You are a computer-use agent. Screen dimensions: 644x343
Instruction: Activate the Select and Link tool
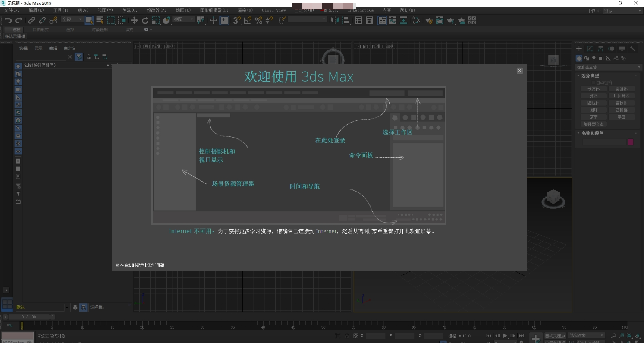tap(31, 20)
